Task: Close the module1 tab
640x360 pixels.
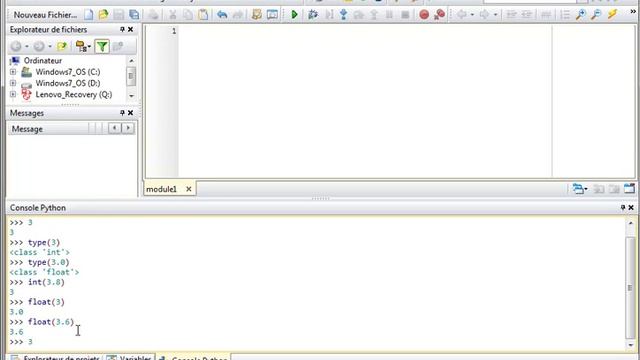Action: click(x=189, y=189)
